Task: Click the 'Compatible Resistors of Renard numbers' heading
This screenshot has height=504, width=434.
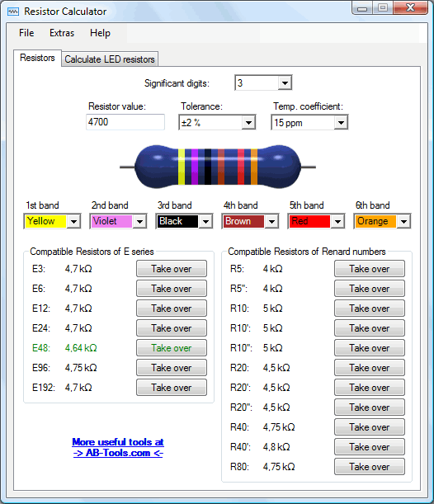Action: (x=307, y=252)
